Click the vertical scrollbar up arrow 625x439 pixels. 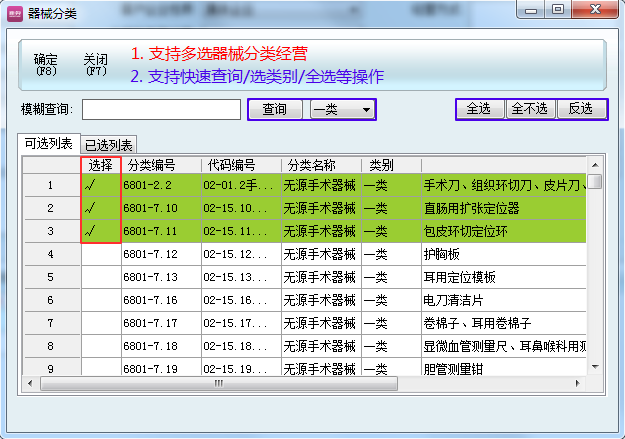coord(594,164)
